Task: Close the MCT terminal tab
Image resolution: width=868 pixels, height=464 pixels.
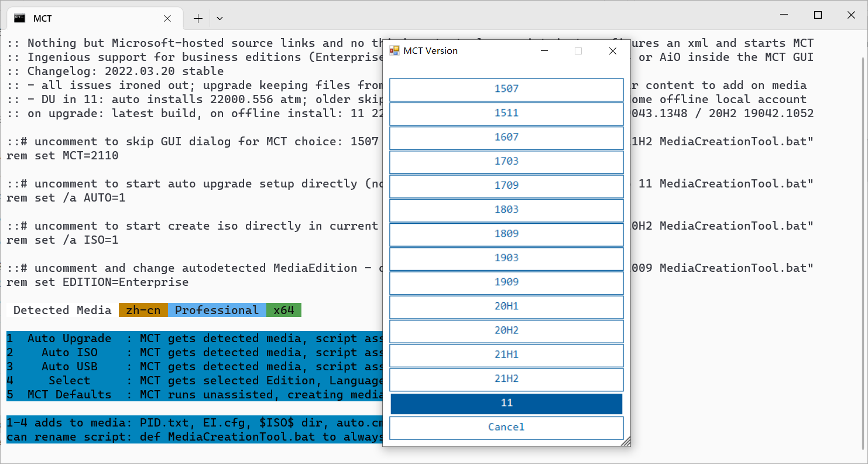Action: 167,18
